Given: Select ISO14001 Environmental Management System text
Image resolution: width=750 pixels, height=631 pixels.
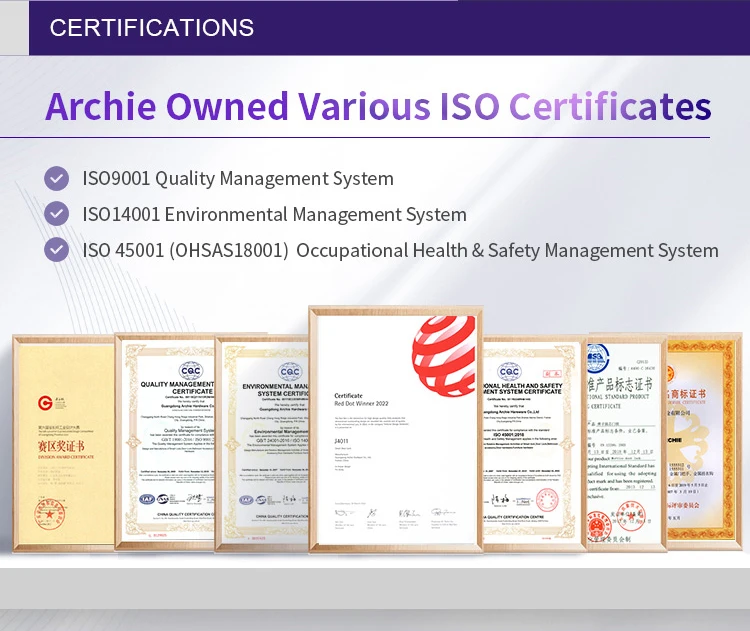Looking at the screenshot, I should pyautogui.click(x=274, y=214).
